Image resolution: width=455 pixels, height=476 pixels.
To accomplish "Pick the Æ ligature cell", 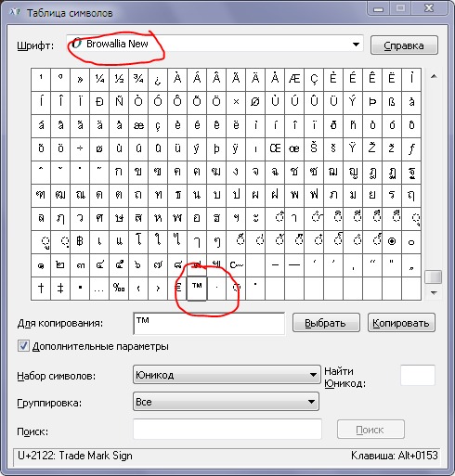I will click(294, 80).
